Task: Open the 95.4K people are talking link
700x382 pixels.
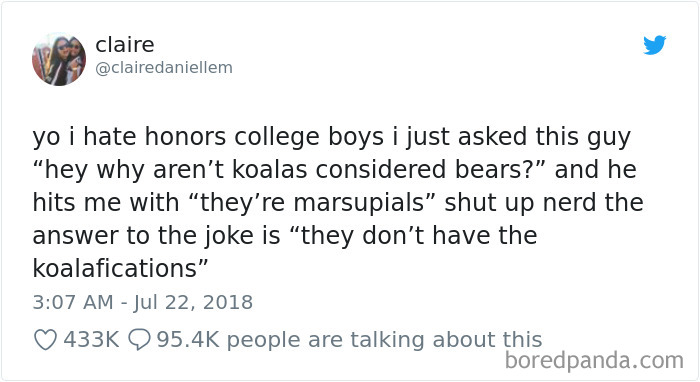Action: click(349, 340)
